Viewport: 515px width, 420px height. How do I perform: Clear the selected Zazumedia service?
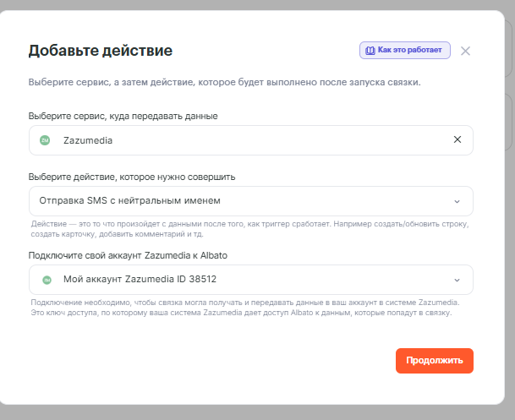pyautogui.click(x=457, y=140)
